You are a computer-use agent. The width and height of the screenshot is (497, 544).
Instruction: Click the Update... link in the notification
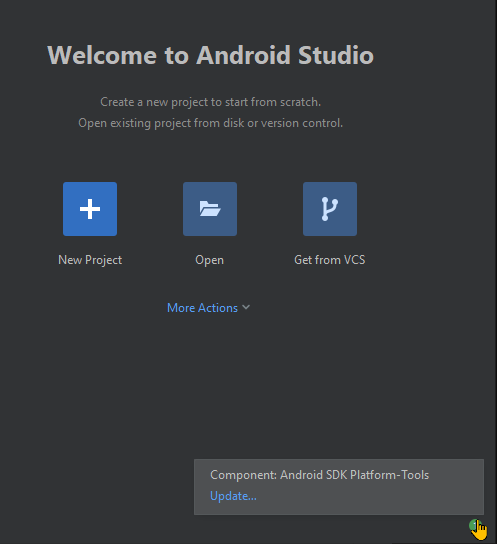click(x=233, y=496)
